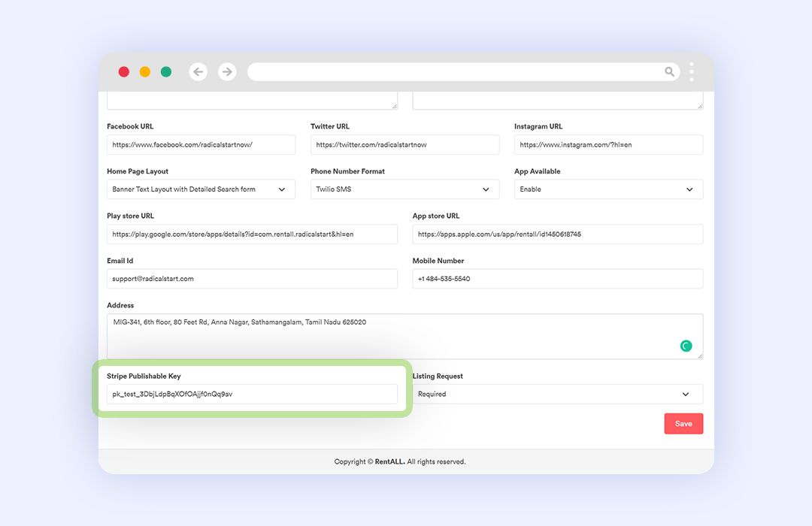
Task: Open the Listing Request dropdown
Action: [558, 394]
